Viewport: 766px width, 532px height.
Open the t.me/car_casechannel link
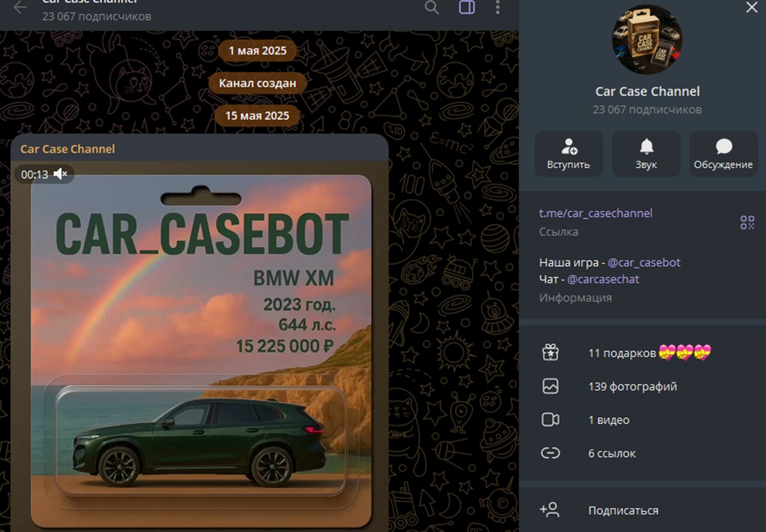click(595, 213)
